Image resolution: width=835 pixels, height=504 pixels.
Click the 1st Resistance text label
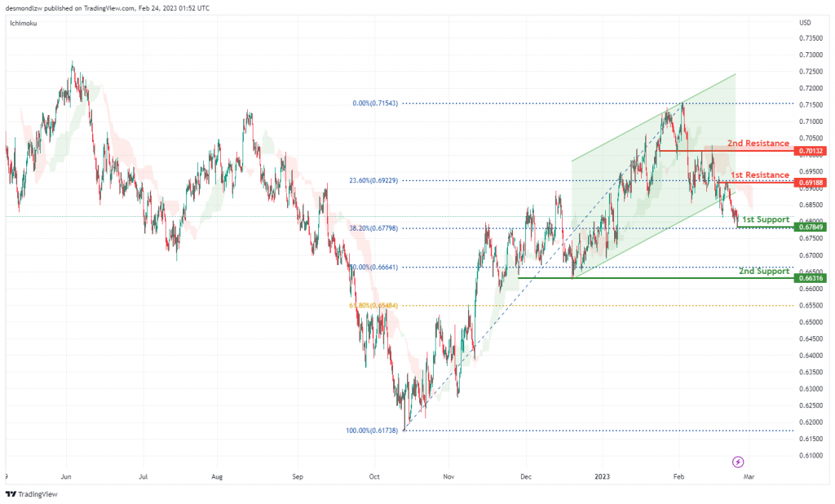tap(760, 175)
